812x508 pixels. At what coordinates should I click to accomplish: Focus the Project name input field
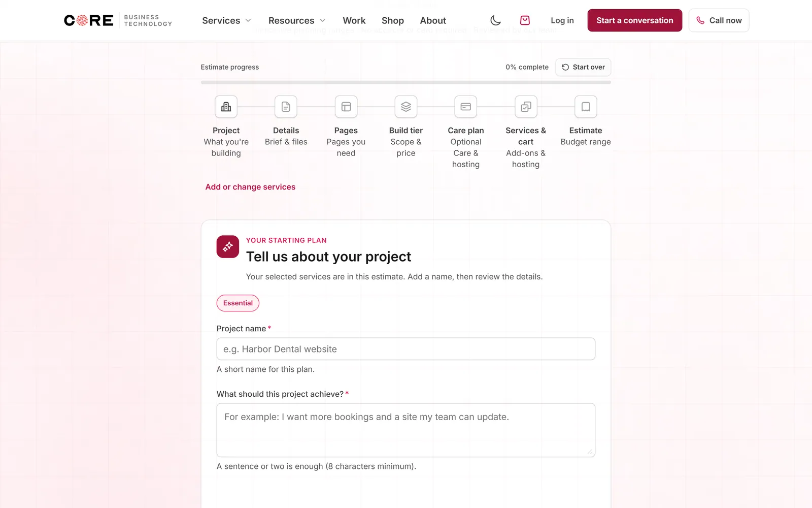(406, 349)
